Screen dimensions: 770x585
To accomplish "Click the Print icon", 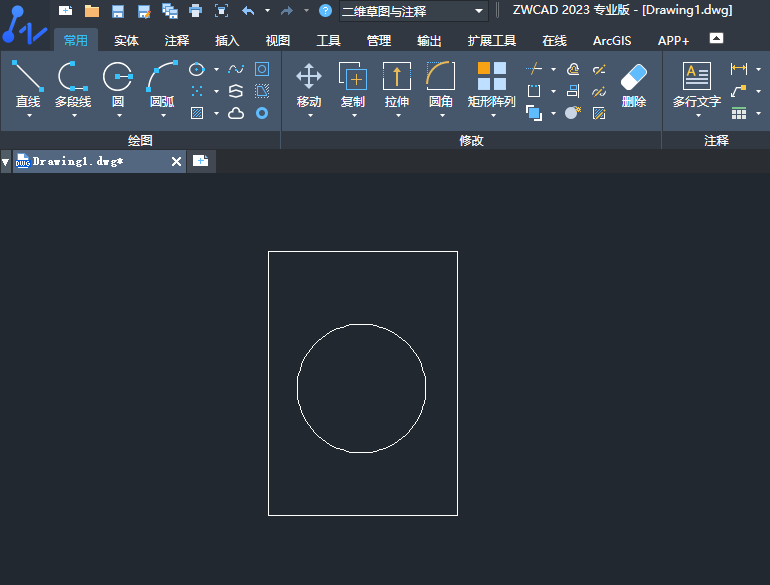I will [x=195, y=10].
